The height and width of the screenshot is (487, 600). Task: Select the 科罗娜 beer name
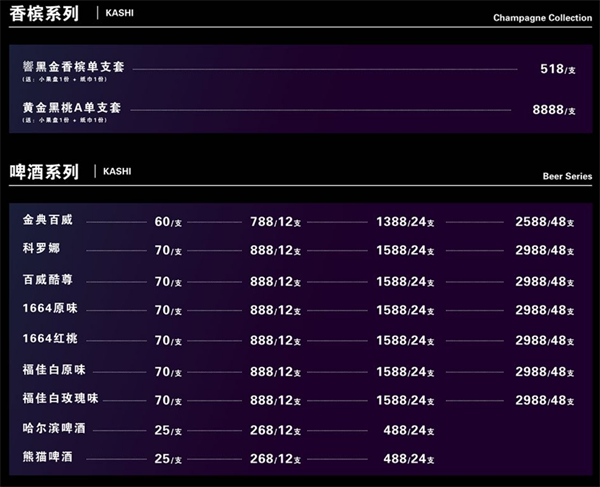pyautogui.click(x=41, y=248)
